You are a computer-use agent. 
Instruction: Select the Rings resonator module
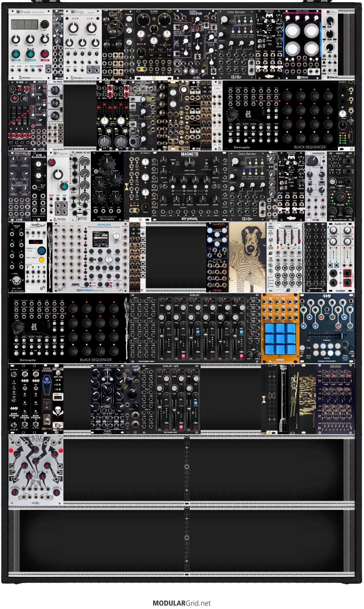[x=83, y=45]
